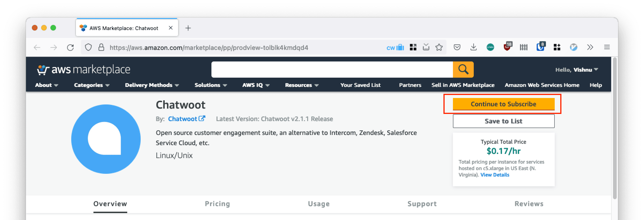Switch to the Pricing tab
Viewport: 644px width, 220px height.
tap(217, 204)
